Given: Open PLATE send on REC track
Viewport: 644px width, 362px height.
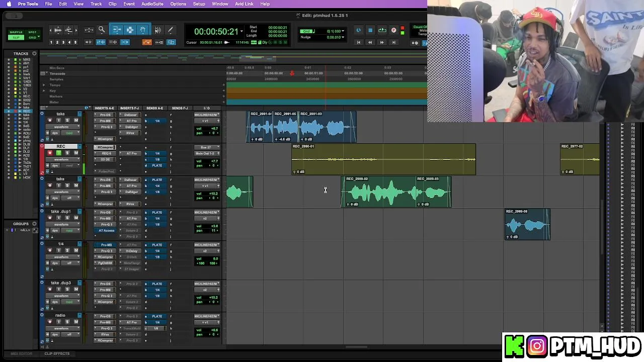Looking at the screenshot, I should pyautogui.click(x=157, y=165).
